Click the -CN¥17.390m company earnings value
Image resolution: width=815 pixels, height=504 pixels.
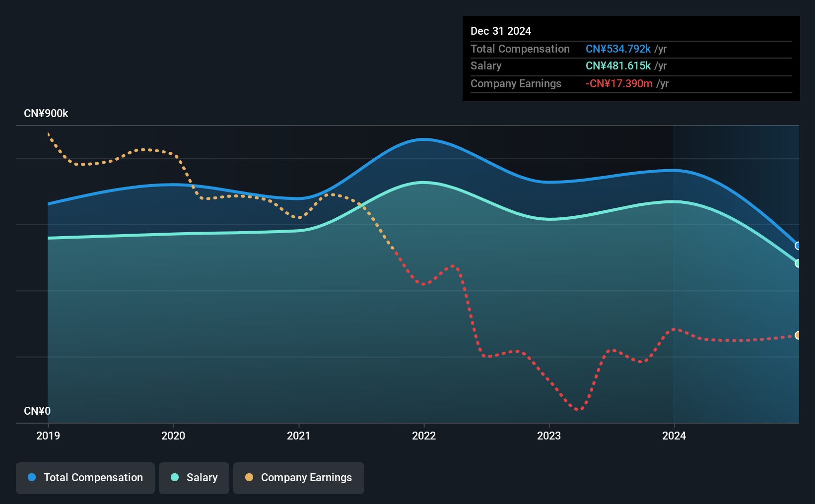[x=619, y=83]
